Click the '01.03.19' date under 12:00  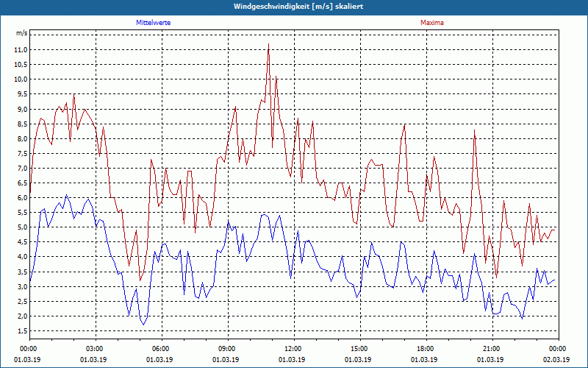292,360
